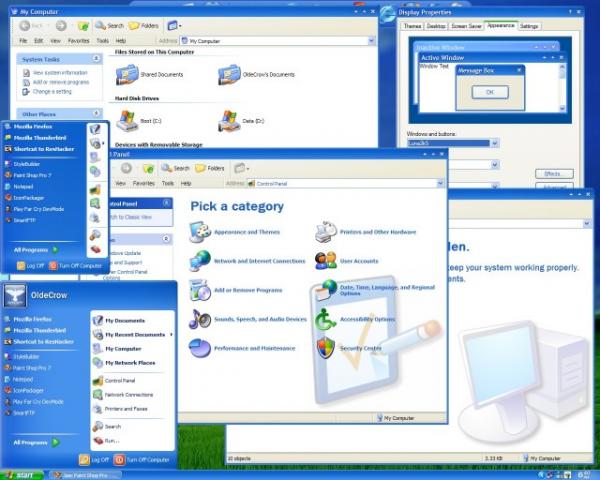The image size is (600, 480).
Task: Open the Help menu in Control Panel window
Action: point(186,183)
